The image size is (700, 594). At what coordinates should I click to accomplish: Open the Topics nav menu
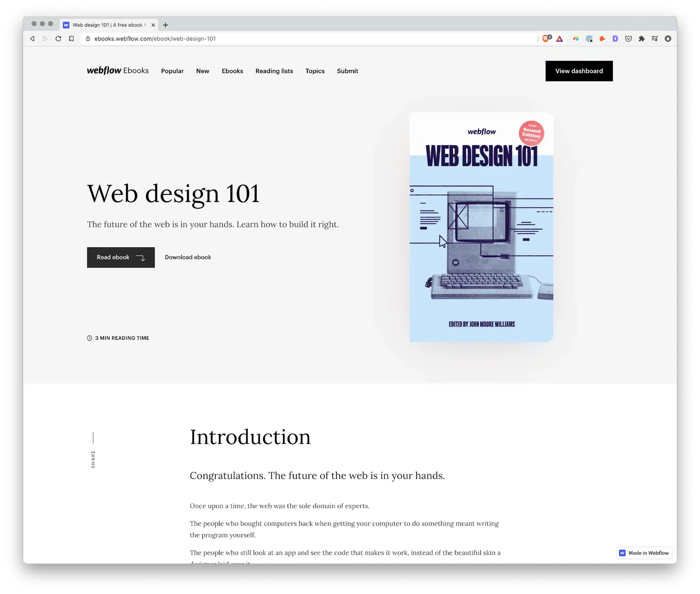click(x=315, y=71)
